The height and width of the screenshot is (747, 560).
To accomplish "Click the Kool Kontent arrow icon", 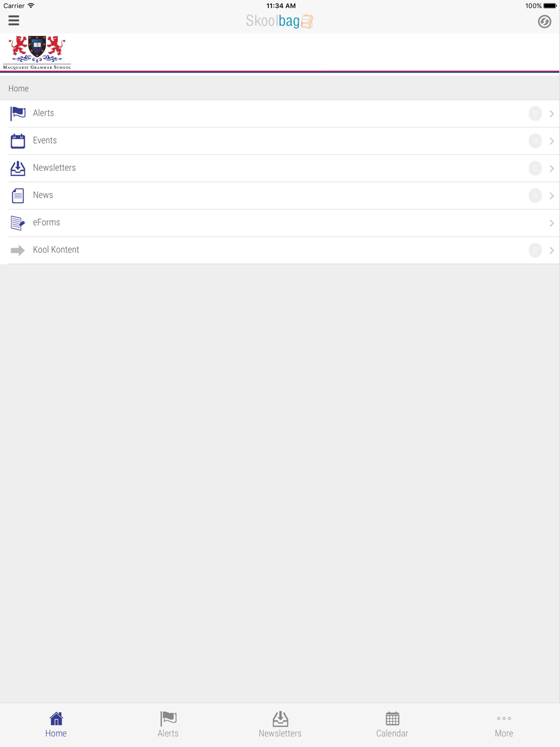I will click(x=18, y=250).
